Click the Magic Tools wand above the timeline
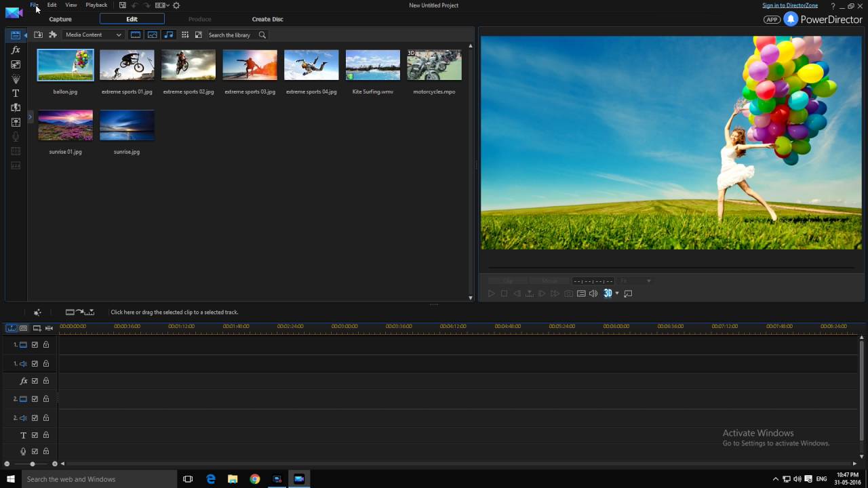868x488 pixels. (x=37, y=312)
